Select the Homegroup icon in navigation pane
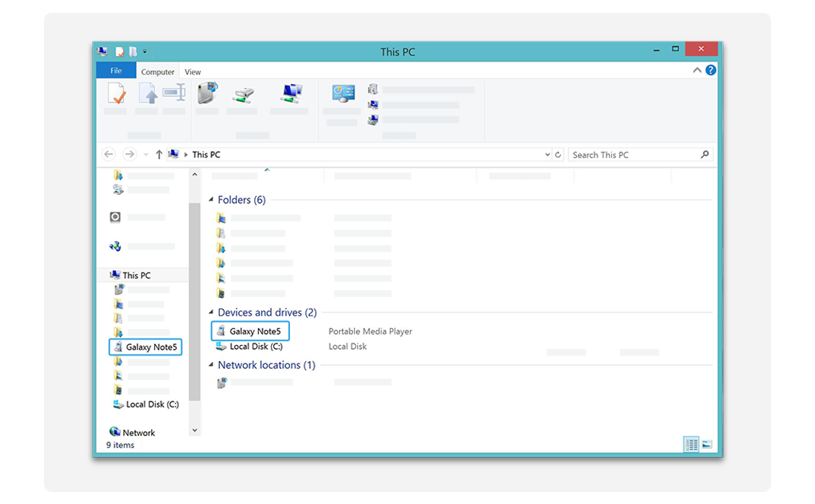This screenshot has width=815, height=504. point(115,246)
